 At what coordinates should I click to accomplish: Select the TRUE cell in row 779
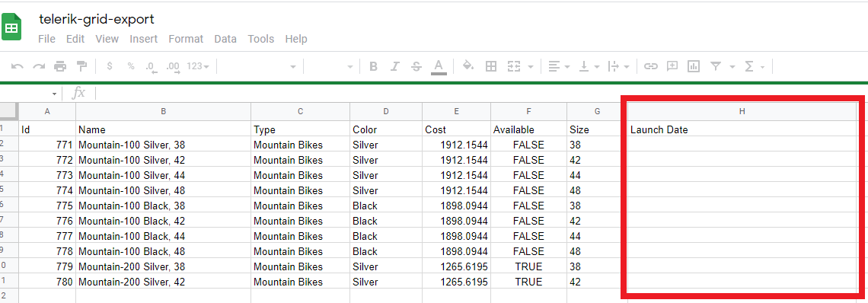tap(528, 266)
